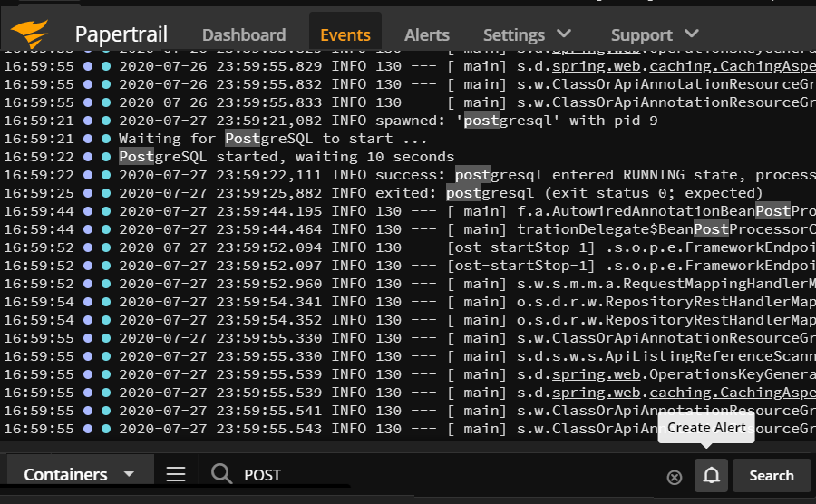Screen dimensions: 816x504
Task: Click the magnifying glass search icon
Action: click(222, 474)
